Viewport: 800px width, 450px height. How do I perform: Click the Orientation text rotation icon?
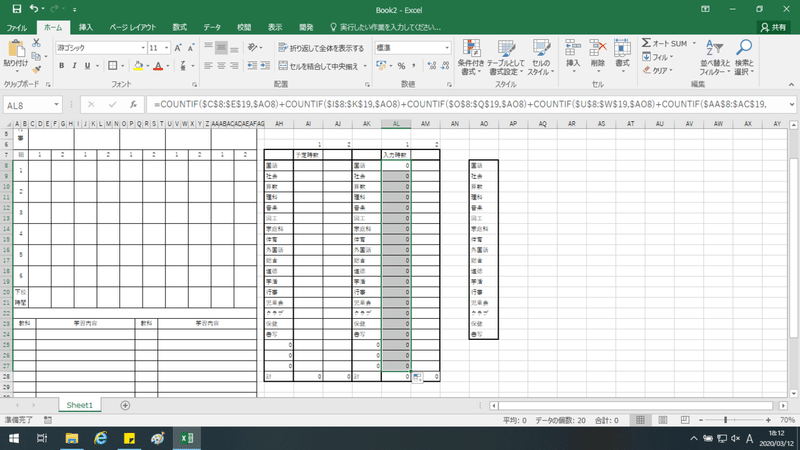pos(253,48)
